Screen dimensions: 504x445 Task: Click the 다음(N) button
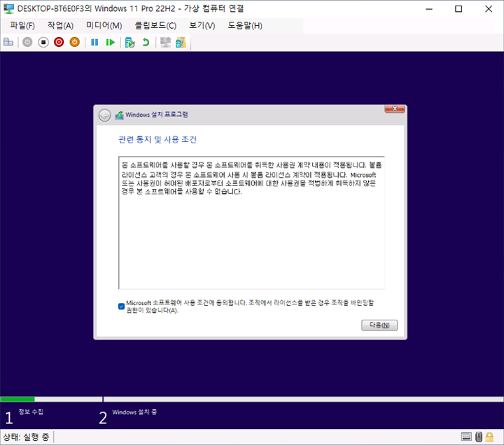[x=379, y=325]
